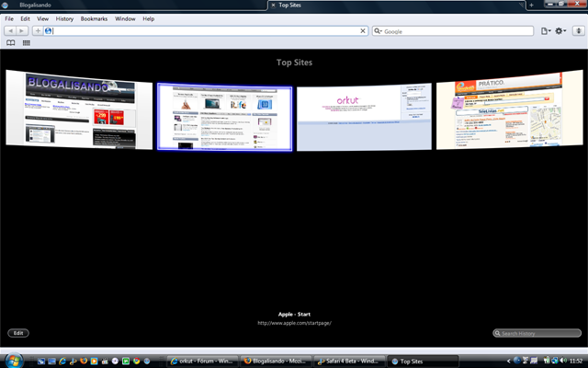Open the TeleListas site thumbnail
This screenshot has height=368, width=588.
click(x=510, y=109)
